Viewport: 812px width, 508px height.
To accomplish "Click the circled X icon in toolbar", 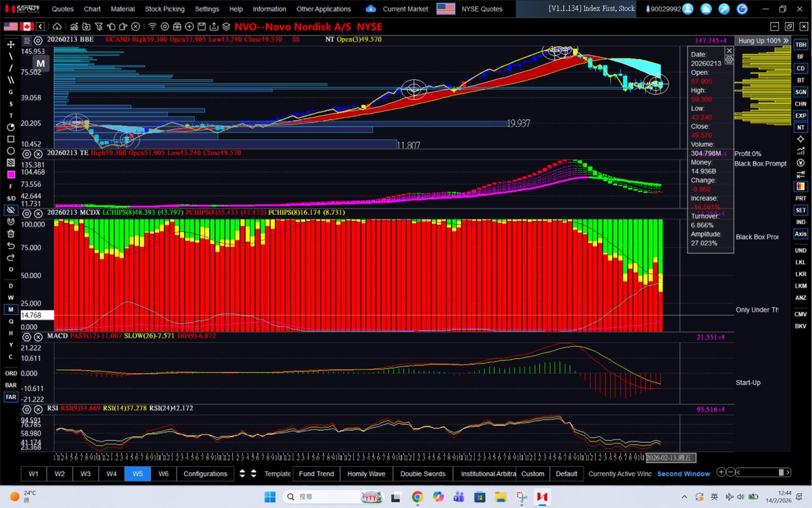I will pos(135,26).
